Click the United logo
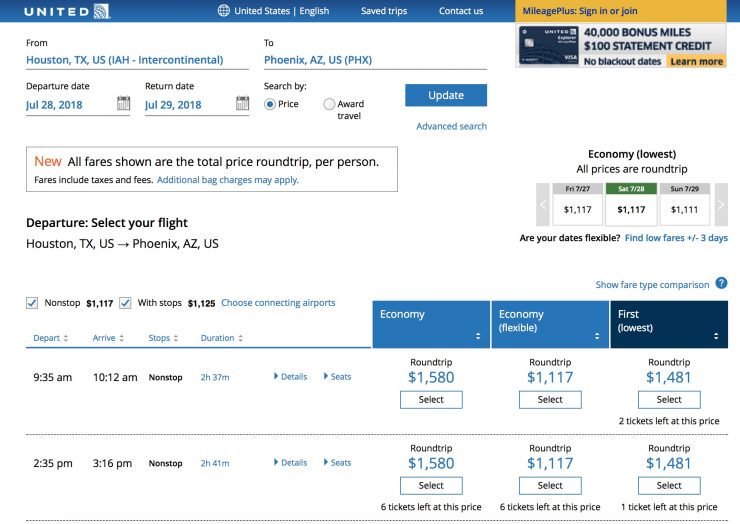Viewport: 740px width, 524px height. 67,11
